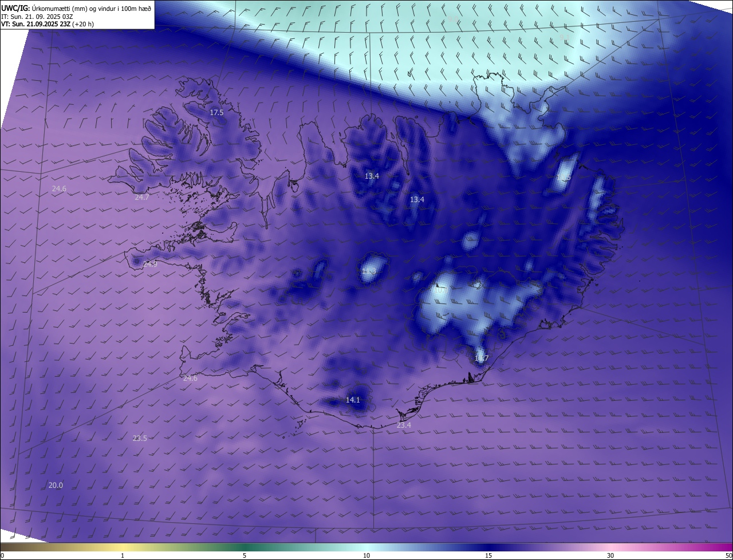733x560 pixels.
Task: Click the 0 tick on the color scale
Action: pyautogui.click(x=2, y=555)
